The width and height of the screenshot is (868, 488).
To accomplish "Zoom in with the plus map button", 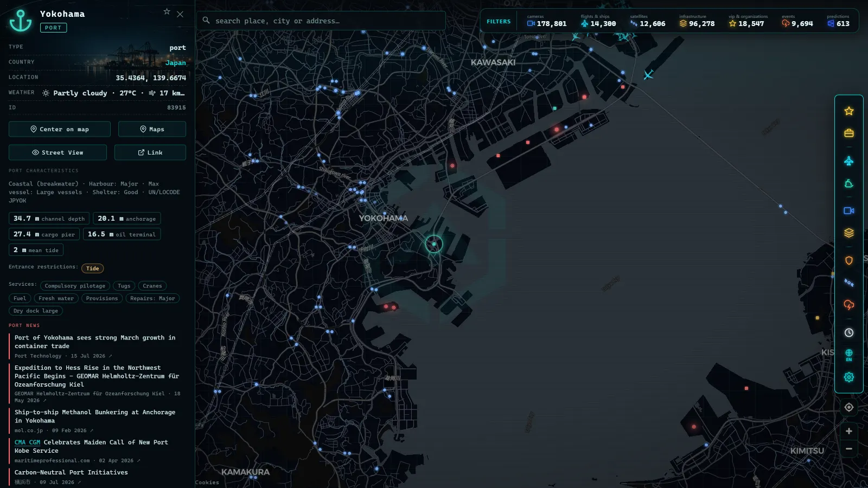I will point(849,431).
